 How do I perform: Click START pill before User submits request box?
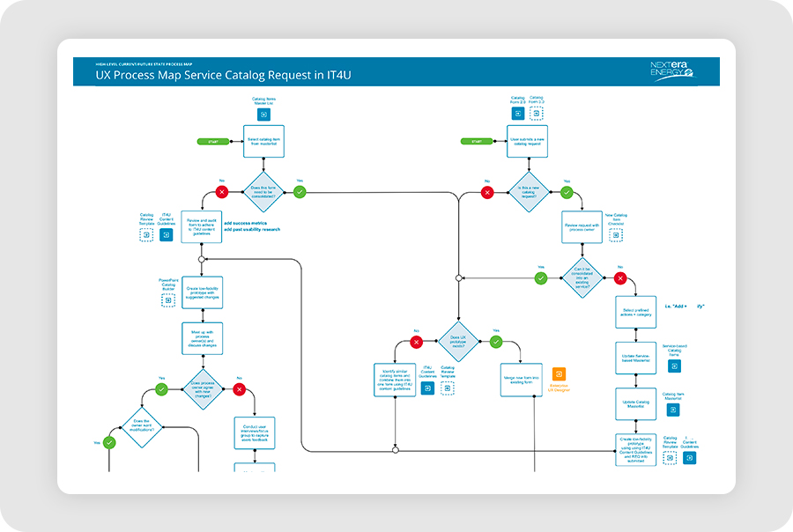point(477,142)
